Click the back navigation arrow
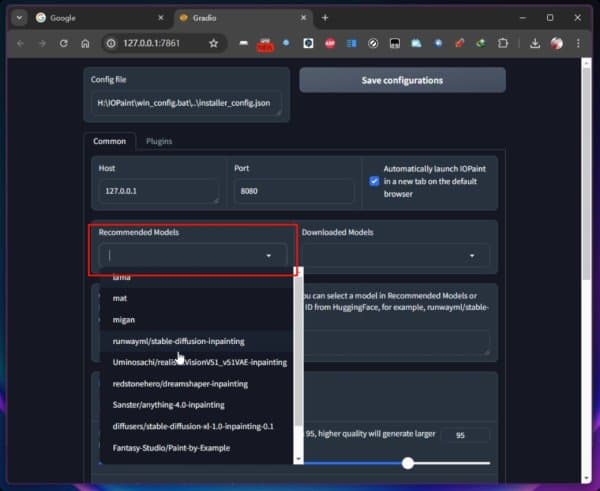This screenshot has height=491, width=600. 20,43
